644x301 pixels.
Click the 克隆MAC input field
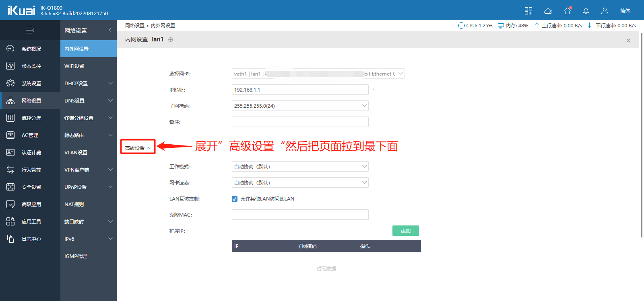tap(300, 215)
